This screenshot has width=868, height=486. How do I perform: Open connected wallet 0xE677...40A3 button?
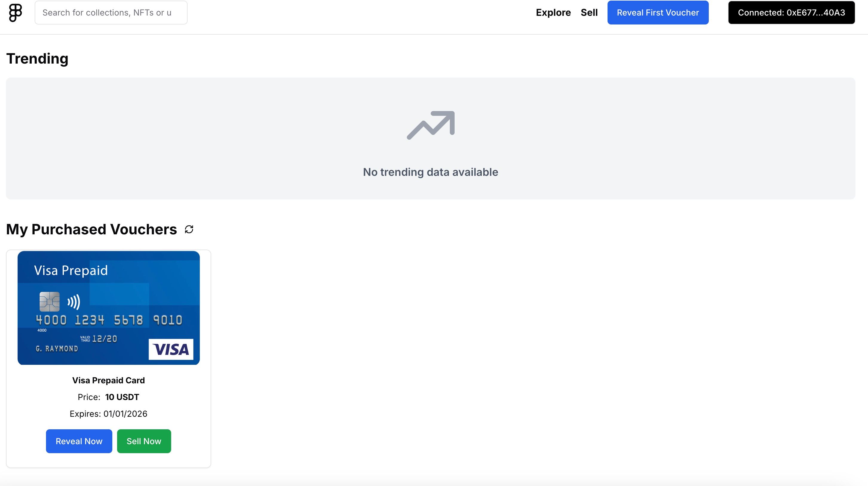click(792, 13)
